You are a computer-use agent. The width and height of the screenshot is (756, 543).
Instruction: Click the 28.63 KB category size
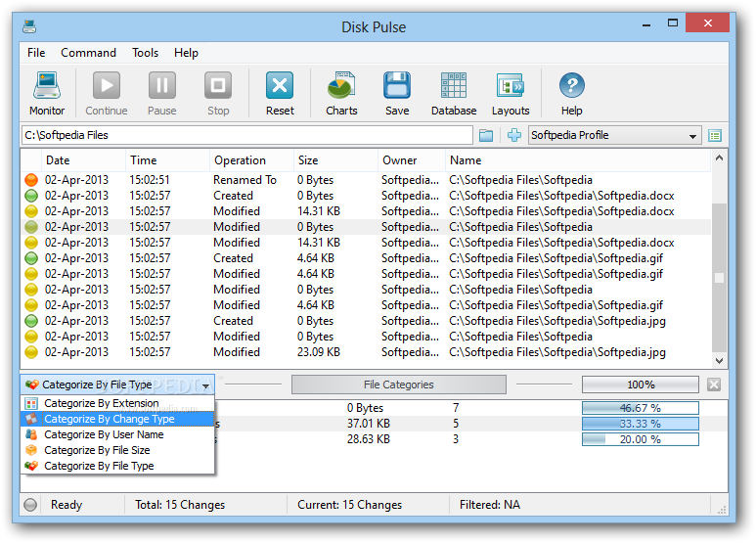pyautogui.click(x=369, y=439)
